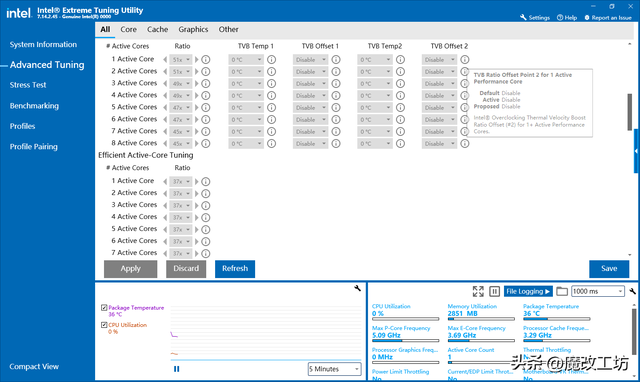This screenshot has width=640, height=382.
Task: Open info icon beside 3 Active Cores performance ratio
Action: (206, 84)
